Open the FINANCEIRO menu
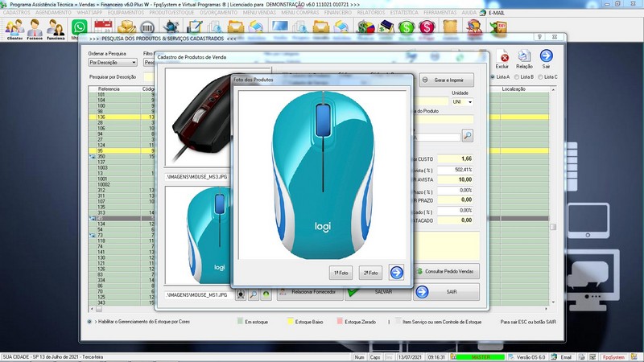 [337, 13]
